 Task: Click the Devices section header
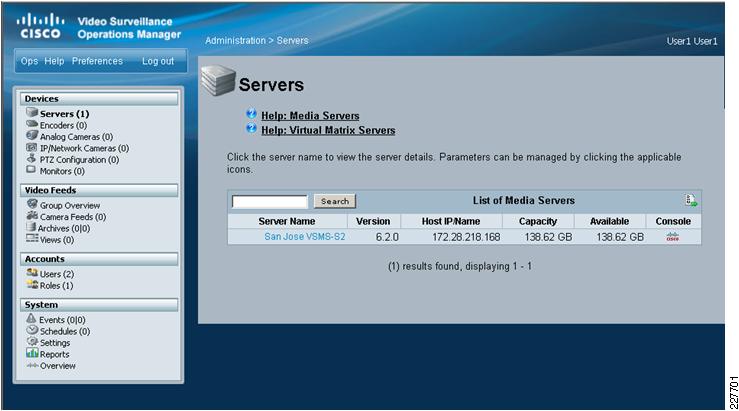point(99,99)
